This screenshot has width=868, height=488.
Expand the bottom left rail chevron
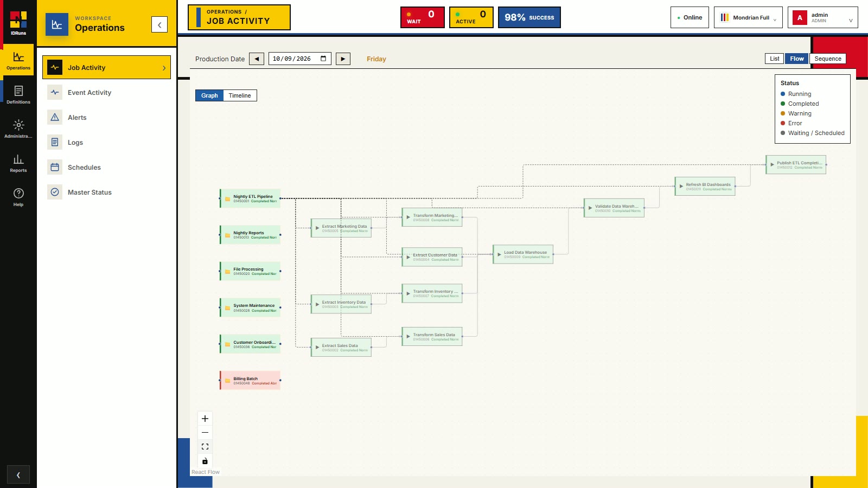tap(18, 475)
